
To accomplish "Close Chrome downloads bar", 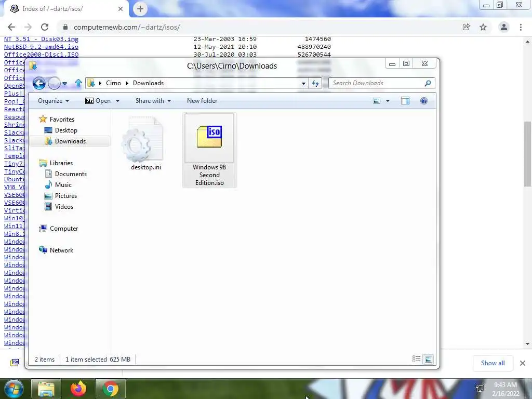I will 523,363.
